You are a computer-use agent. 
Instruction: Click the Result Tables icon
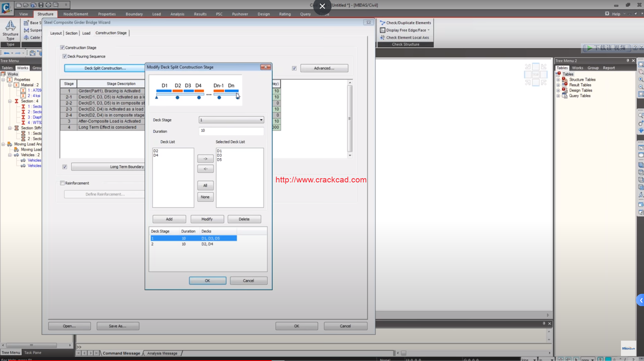[564, 85]
